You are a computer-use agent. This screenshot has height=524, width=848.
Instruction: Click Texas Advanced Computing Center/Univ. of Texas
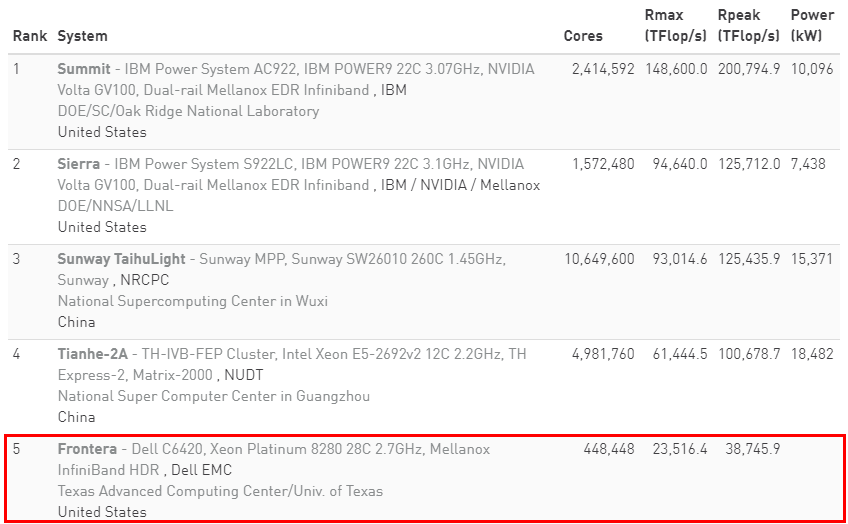220,491
